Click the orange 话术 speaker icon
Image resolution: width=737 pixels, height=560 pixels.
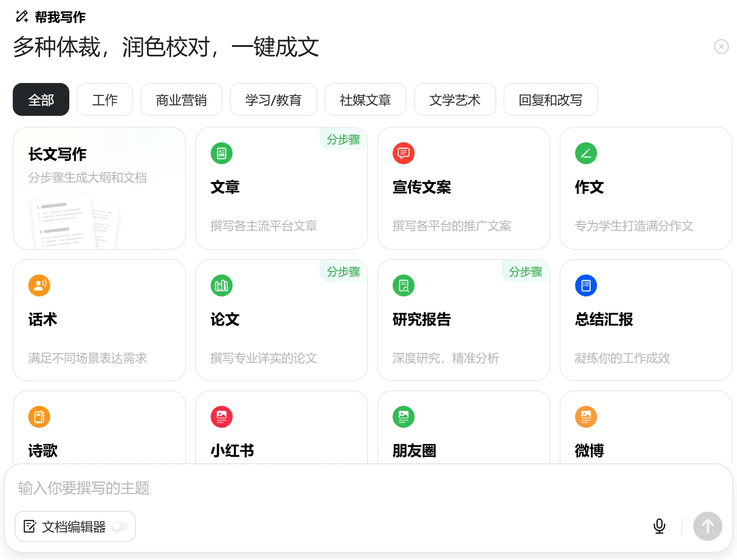[39, 285]
